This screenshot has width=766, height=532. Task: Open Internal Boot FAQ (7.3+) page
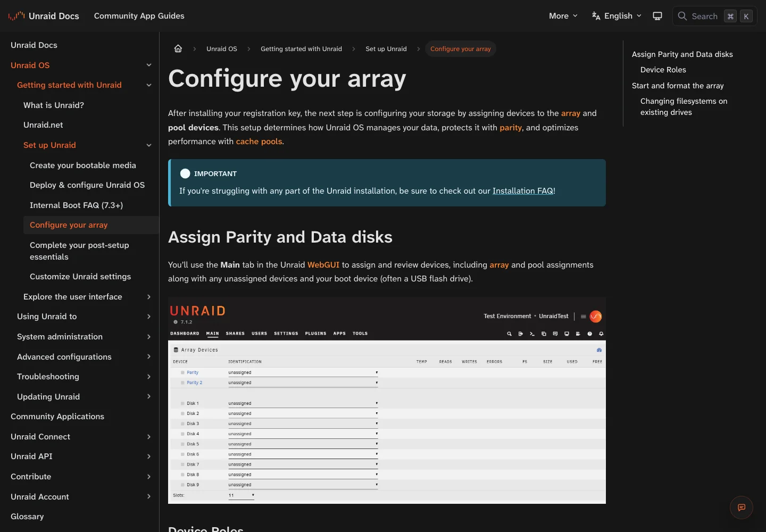click(77, 205)
